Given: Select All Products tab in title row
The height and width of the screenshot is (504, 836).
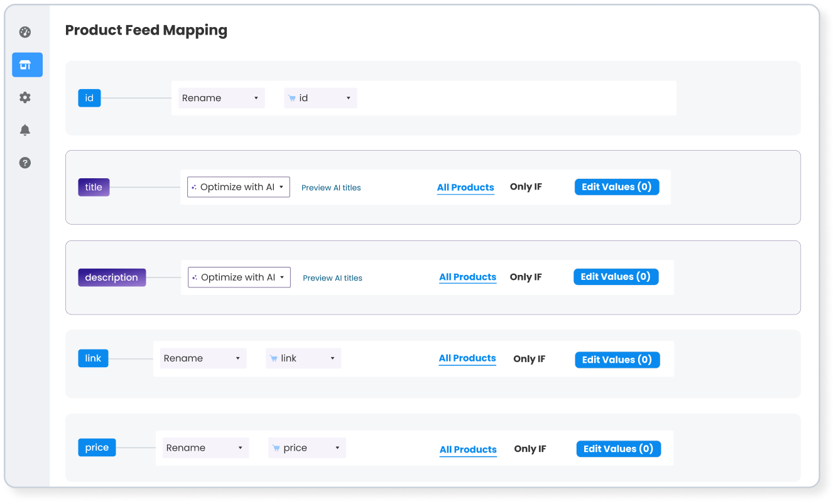Looking at the screenshot, I should click(465, 187).
